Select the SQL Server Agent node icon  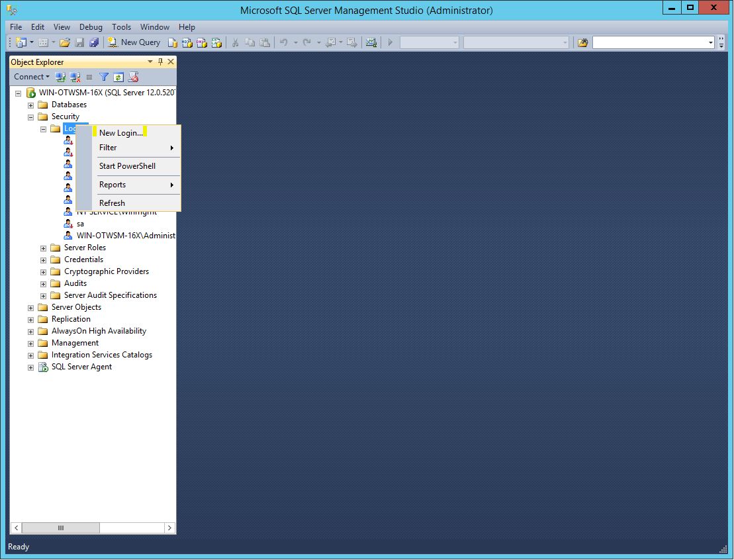(x=43, y=367)
